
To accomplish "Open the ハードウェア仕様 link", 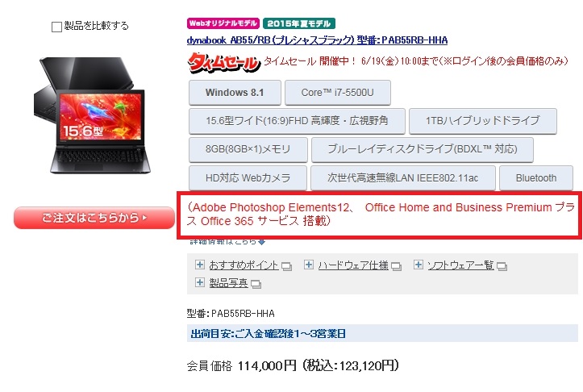I will (353, 265).
